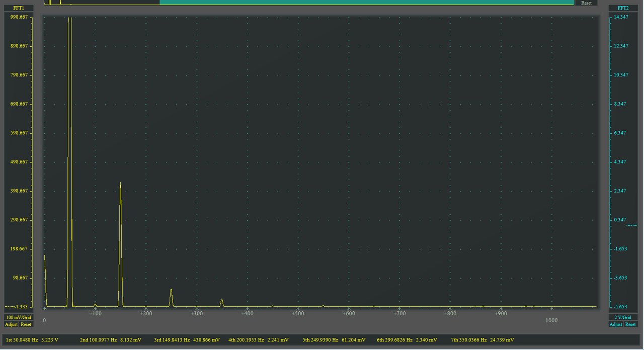Click Reset under the FFT2 scale

630,324
